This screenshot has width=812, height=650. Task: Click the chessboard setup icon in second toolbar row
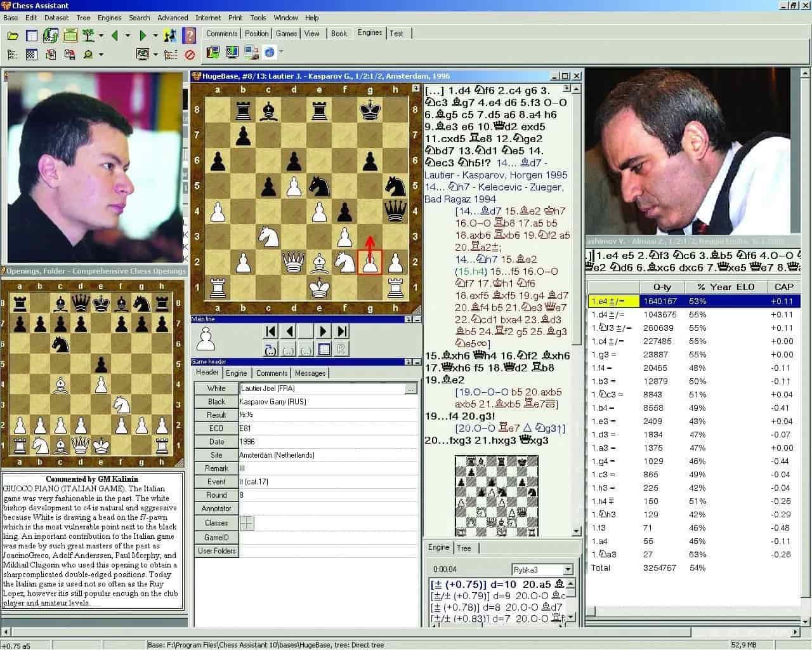click(x=31, y=55)
